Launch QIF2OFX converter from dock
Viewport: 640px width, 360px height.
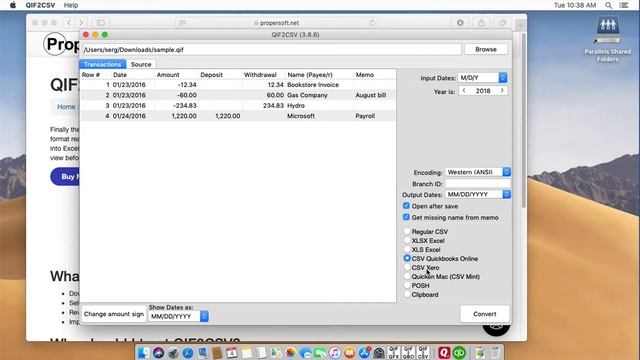(x=394, y=353)
